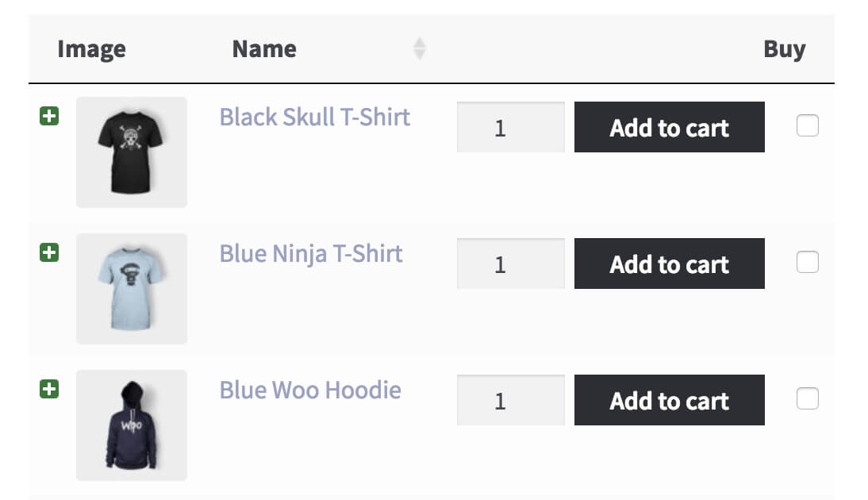The width and height of the screenshot is (868, 500).
Task: Check the Blue Woo Hoodie buy checkbox
Action: 807,398
